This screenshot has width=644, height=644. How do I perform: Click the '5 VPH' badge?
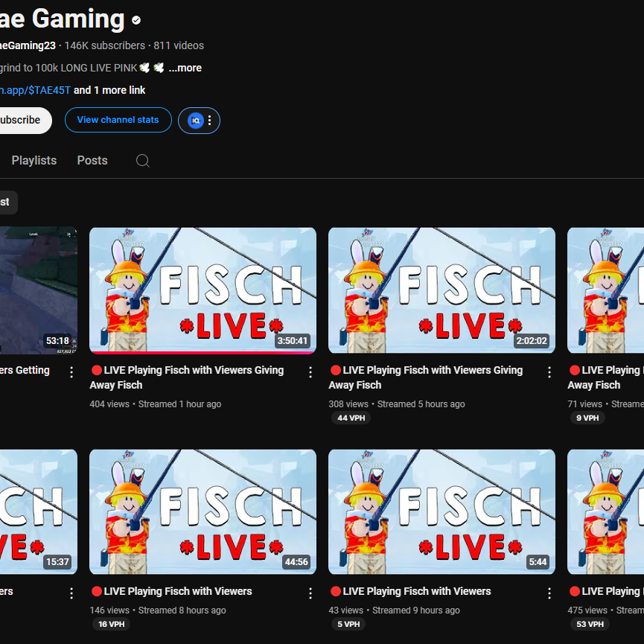[348, 625]
